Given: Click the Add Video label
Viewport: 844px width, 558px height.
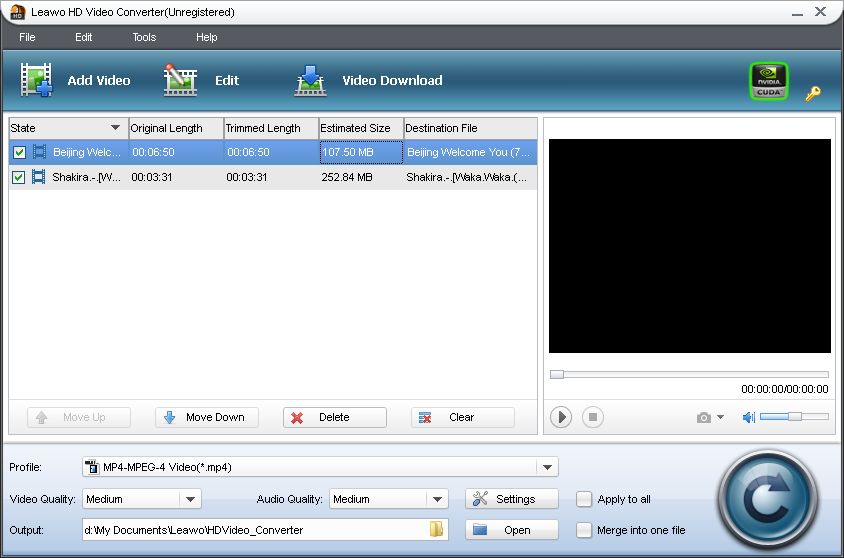Looking at the screenshot, I should pos(99,81).
